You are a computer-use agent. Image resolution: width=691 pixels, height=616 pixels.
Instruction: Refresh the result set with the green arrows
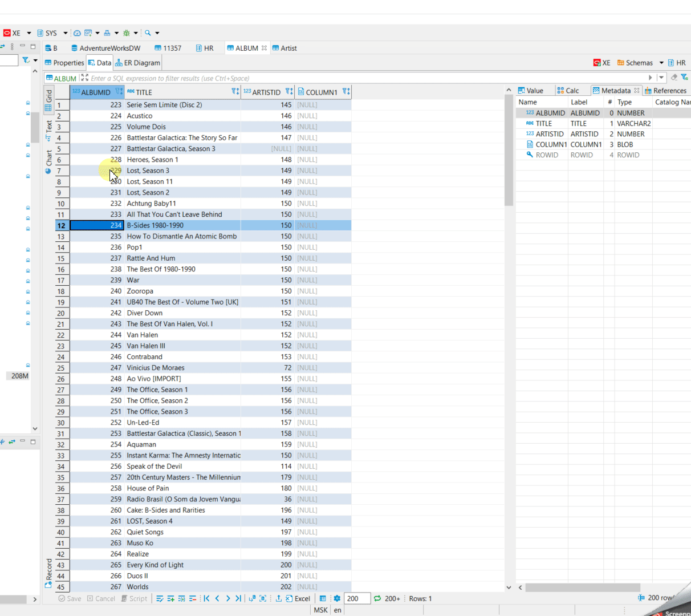tap(377, 598)
